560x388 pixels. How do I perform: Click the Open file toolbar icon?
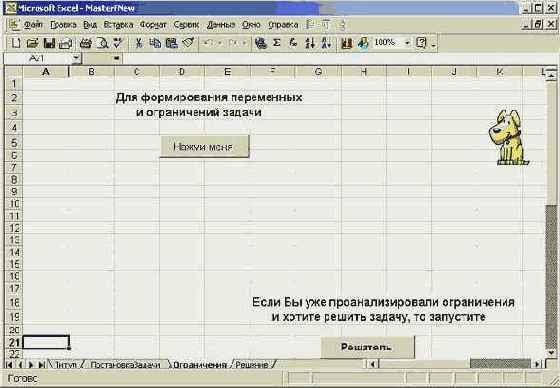pyautogui.click(x=32, y=44)
